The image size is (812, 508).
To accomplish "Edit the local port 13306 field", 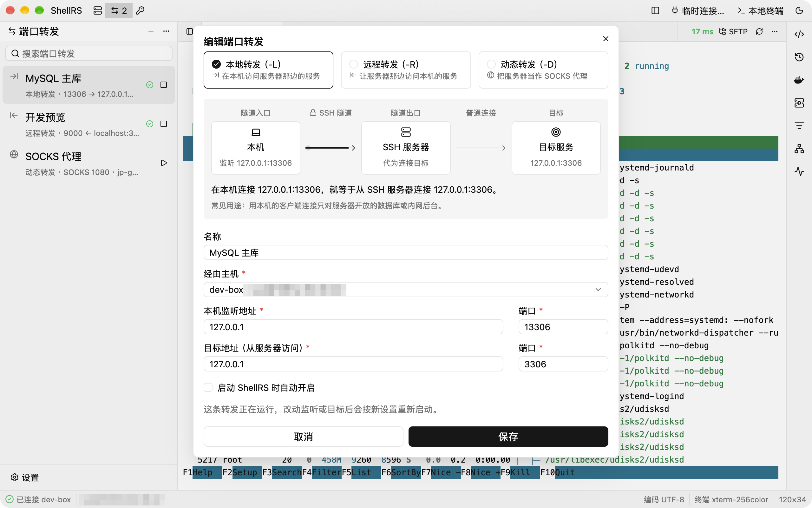I will click(x=563, y=327).
